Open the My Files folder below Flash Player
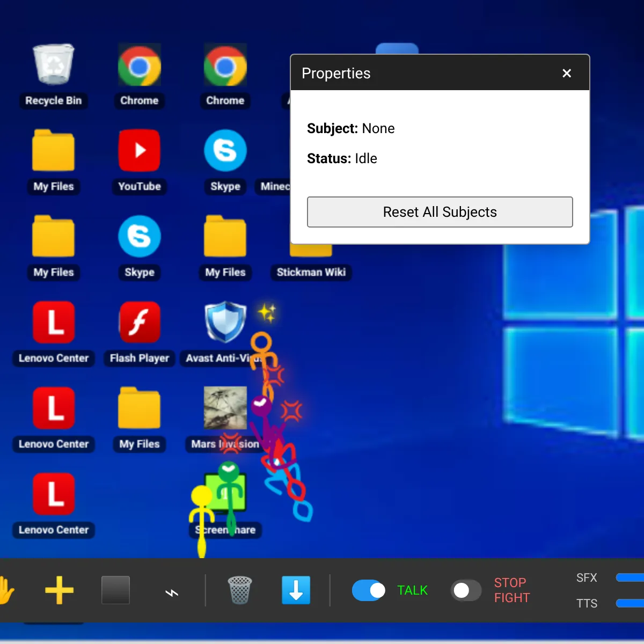Viewport: 644px width, 644px height. point(140,408)
